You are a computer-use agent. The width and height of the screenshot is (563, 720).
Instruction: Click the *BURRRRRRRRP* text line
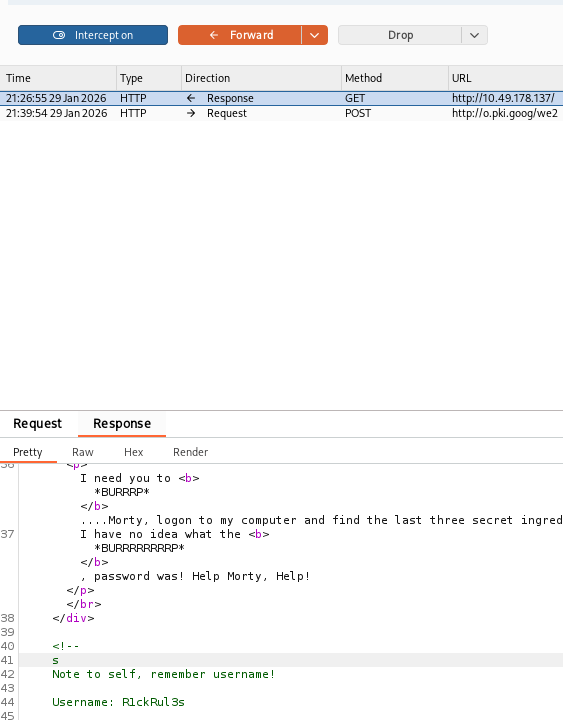pyautogui.click(x=139, y=548)
